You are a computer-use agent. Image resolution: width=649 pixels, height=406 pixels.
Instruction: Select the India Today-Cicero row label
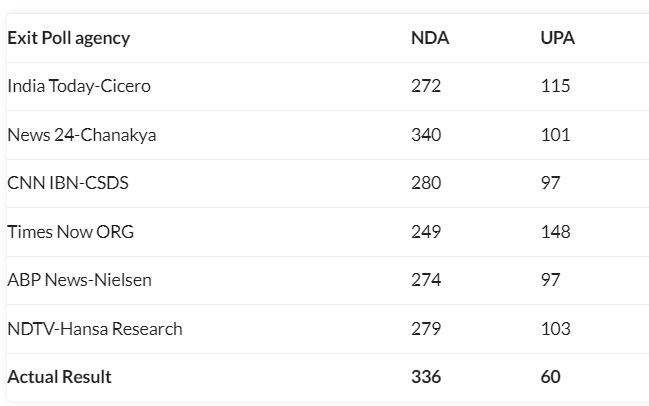[79, 86]
